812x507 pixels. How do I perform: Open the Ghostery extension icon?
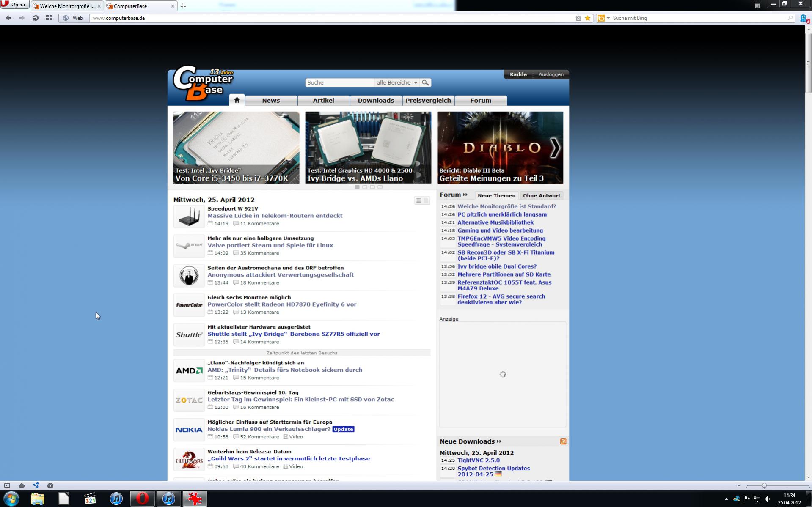click(x=804, y=18)
